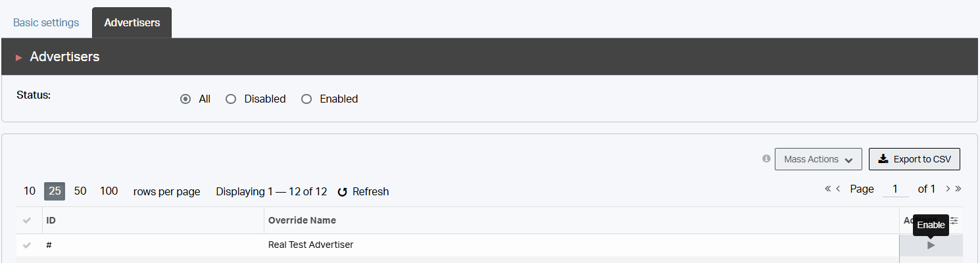Screen dimensions: 980x263
Task: Click the page number input field
Action: click(x=895, y=189)
